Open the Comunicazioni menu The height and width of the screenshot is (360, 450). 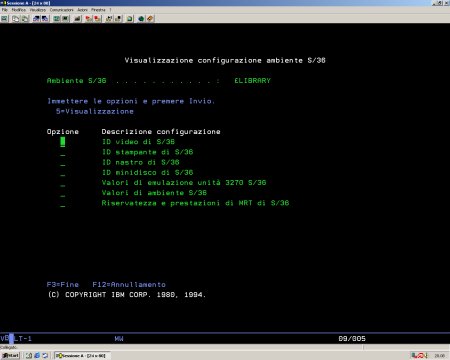[62, 10]
